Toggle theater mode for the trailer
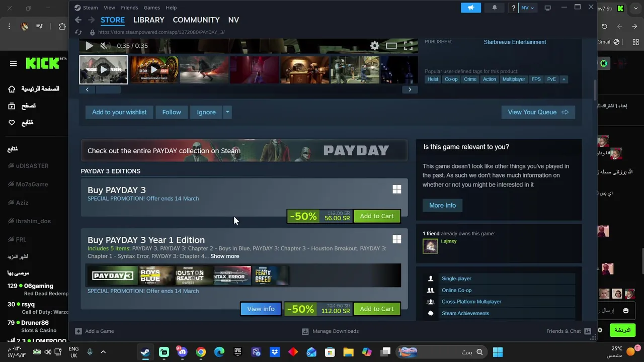The image size is (644, 362). click(x=391, y=46)
